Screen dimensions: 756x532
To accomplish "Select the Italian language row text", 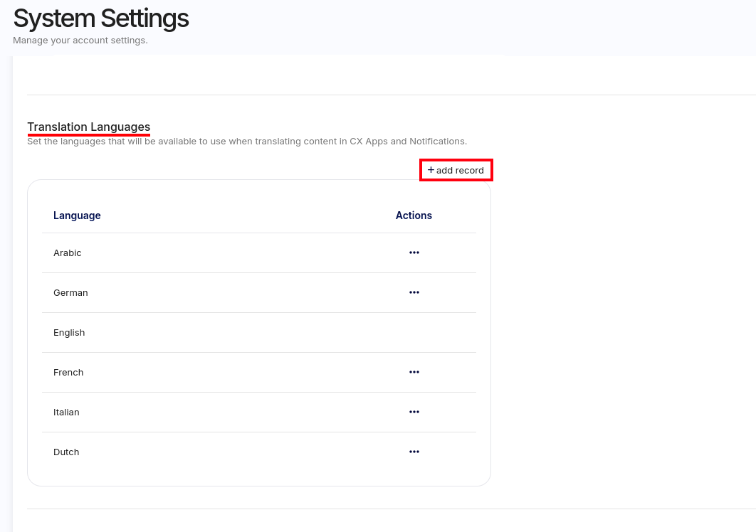I will [x=66, y=412].
